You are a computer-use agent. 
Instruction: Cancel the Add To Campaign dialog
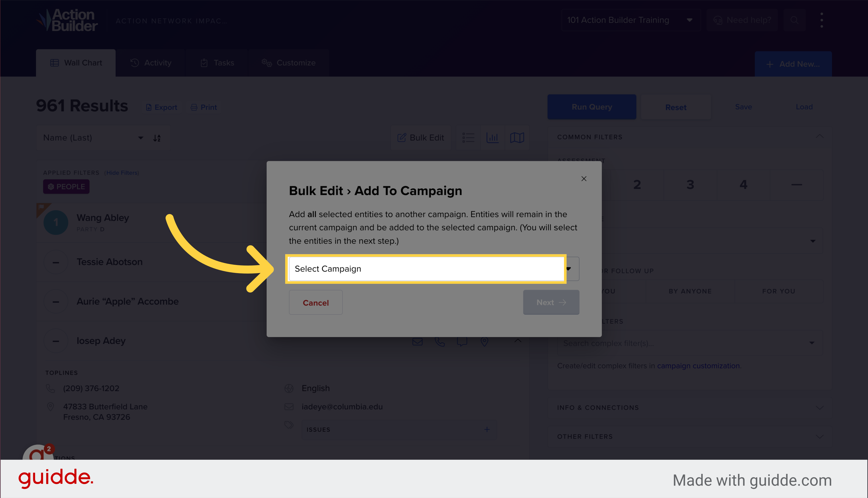[315, 302]
